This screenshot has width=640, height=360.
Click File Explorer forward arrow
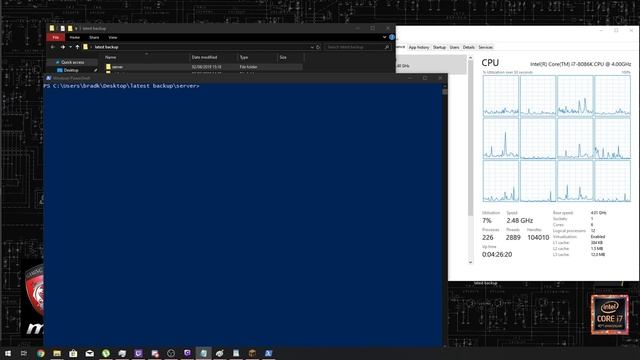point(62,47)
